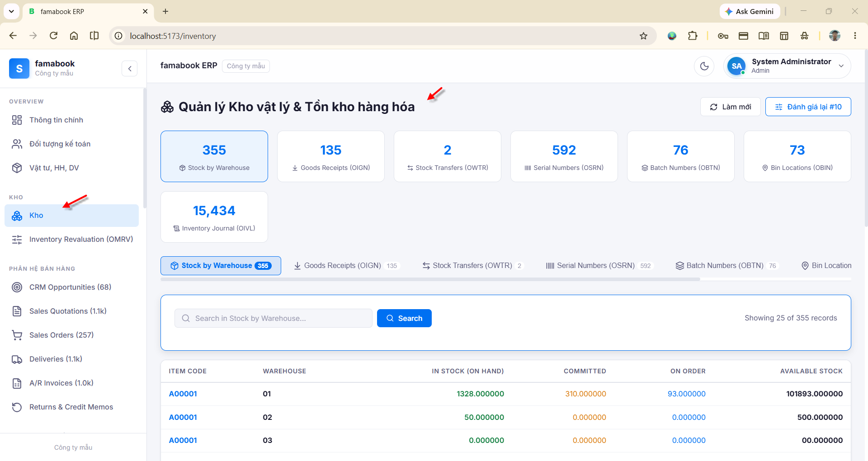The width and height of the screenshot is (868, 461).
Task: Open a new browser tab
Action: [165, 11]
